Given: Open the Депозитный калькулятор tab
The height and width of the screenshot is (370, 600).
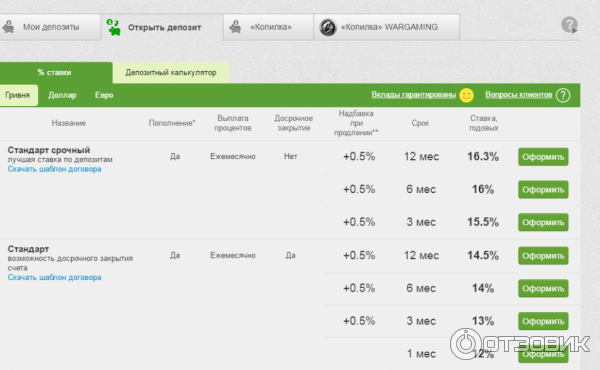Looking at the screenshot, I should pos(171,72).
